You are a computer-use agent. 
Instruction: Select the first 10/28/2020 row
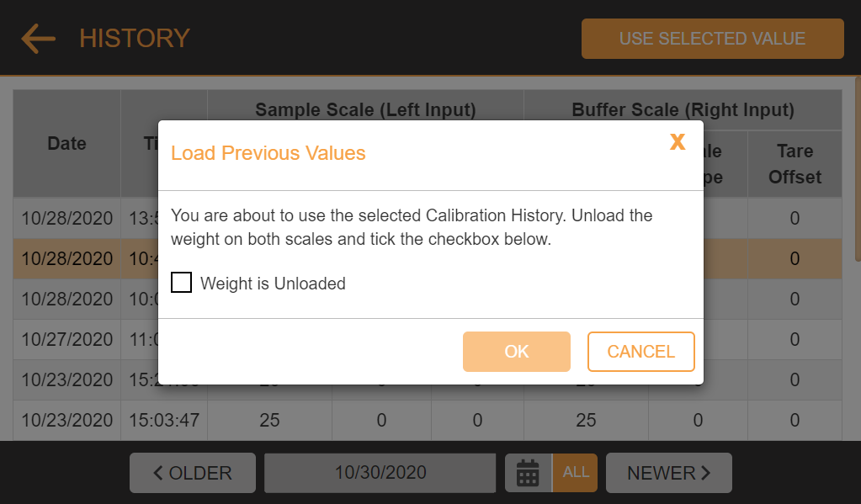(x=428, y=218)
